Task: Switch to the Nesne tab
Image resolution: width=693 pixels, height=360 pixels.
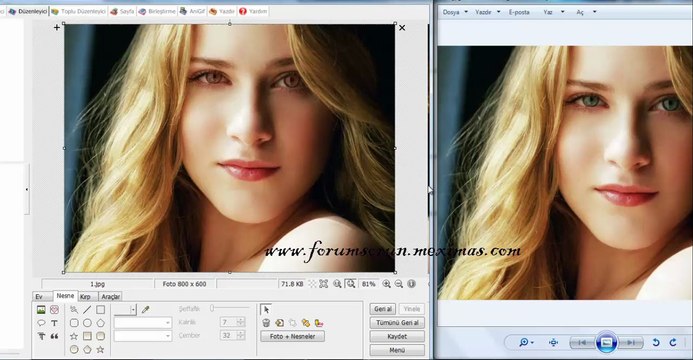Action: pos(65,296)
